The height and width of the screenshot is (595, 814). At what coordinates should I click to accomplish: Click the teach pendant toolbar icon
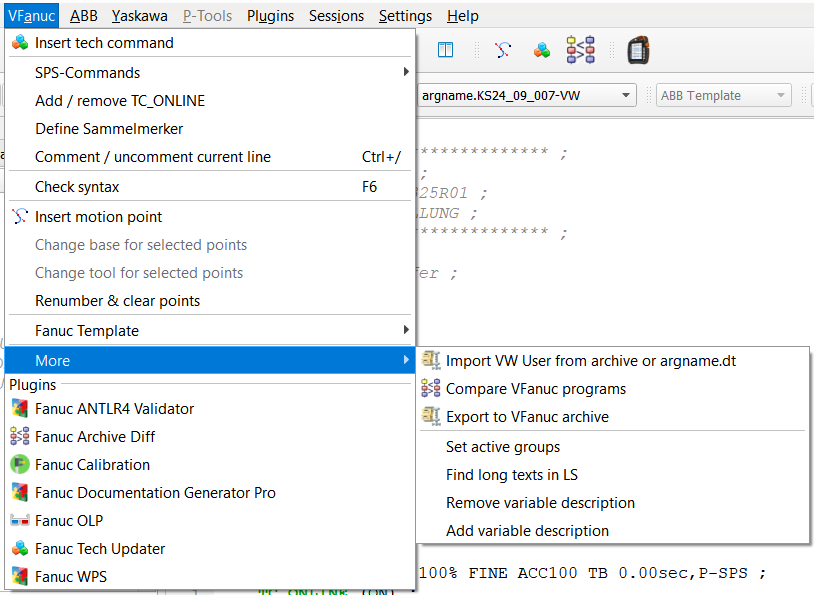tap(639, 50)
